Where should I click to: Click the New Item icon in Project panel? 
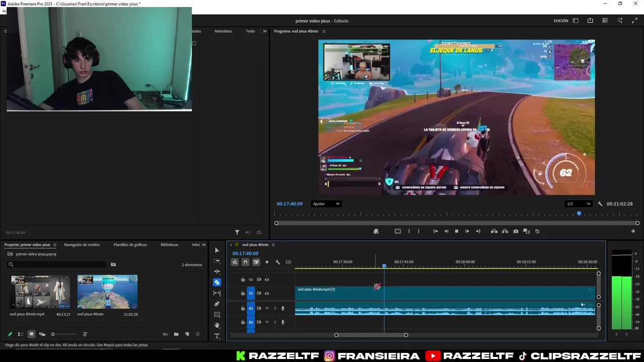tap(187, 334)
